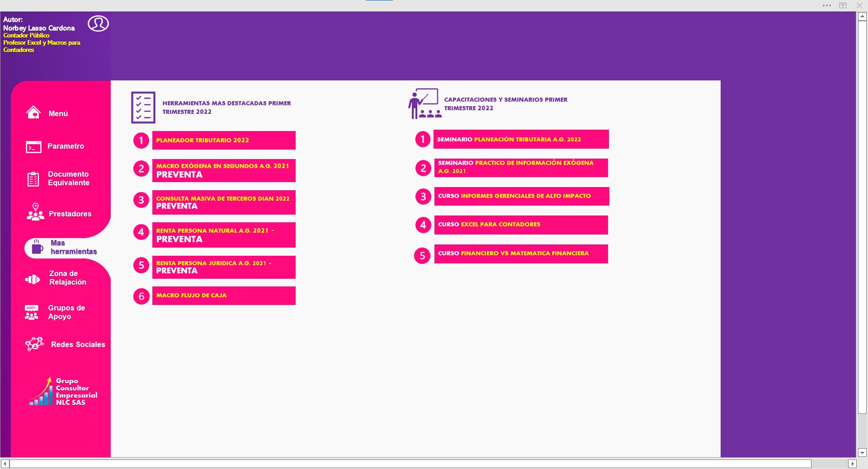This screenshot has height=469, width=868.
Task: Click number 4 circle beside Renta Persona Natural
Action: pyautogui.click(x=141, y=232)
